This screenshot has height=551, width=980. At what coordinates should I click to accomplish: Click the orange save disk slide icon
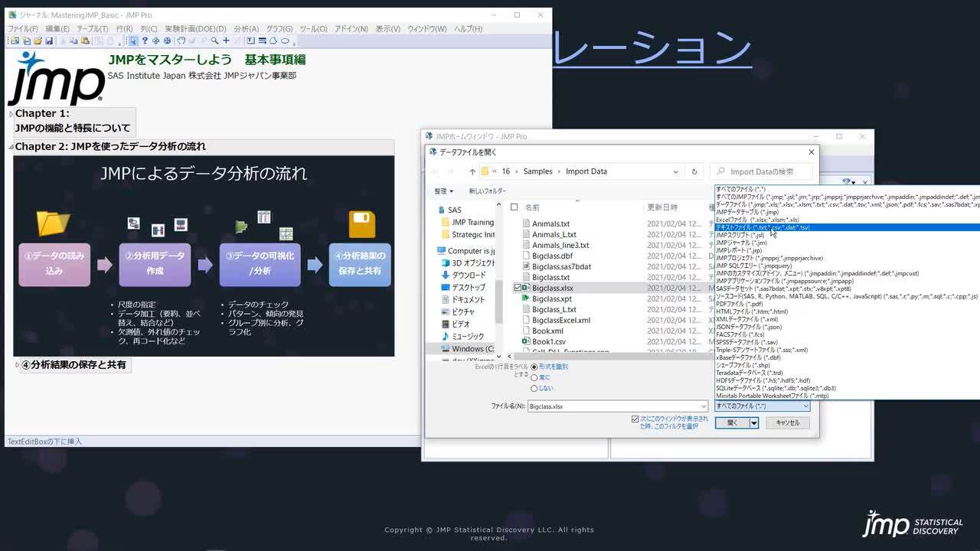tap(362, 224)
